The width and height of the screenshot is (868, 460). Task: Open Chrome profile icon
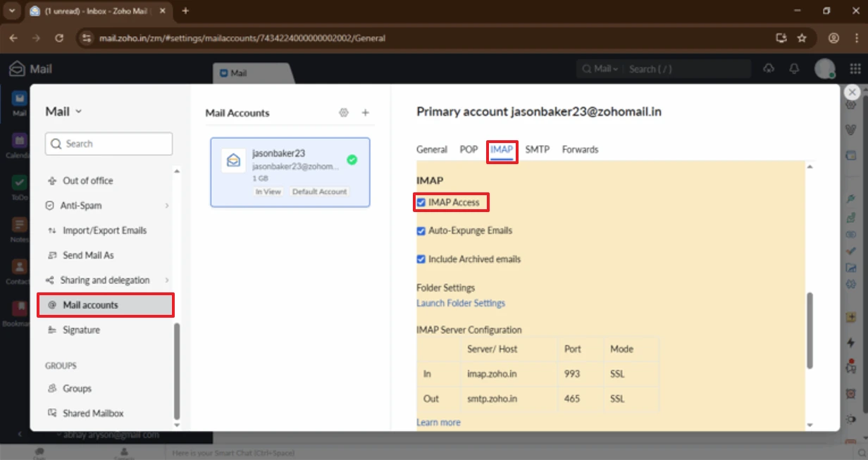834,38
